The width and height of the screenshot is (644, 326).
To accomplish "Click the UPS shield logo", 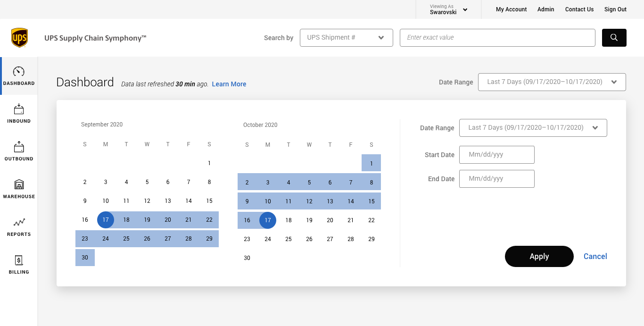I will pyautogui.click(x=19, y=38).
